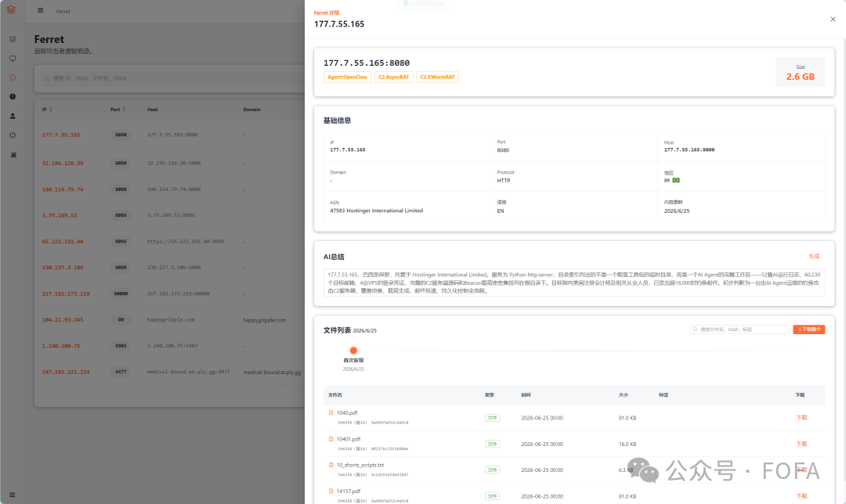Open IP 217.182.173.219 in the Ferret table

(66, 294)
